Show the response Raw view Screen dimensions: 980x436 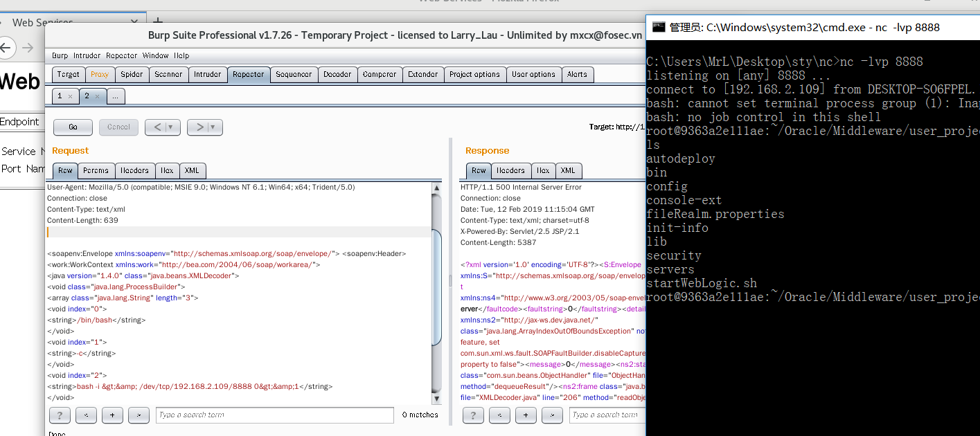coord(479,170)
